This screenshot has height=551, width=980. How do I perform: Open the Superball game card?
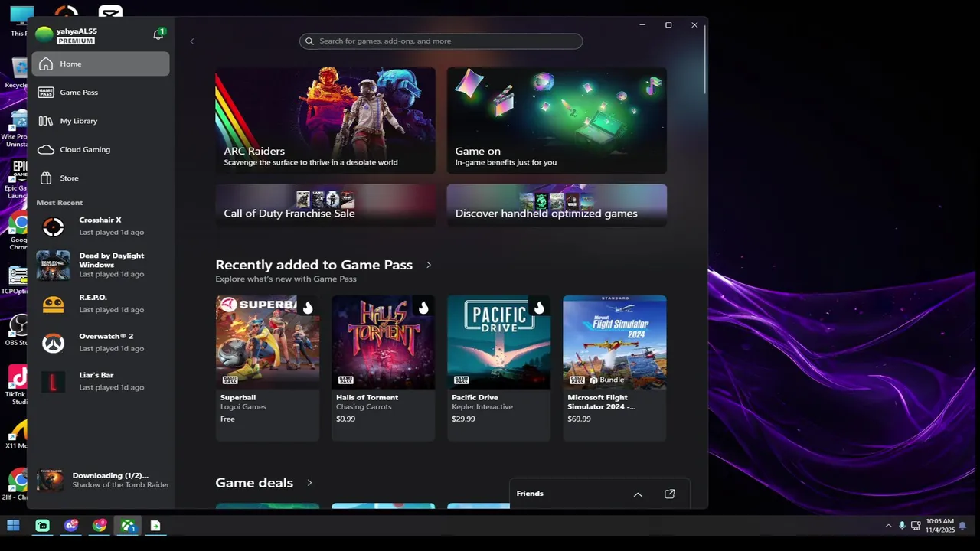click(267, 368)
